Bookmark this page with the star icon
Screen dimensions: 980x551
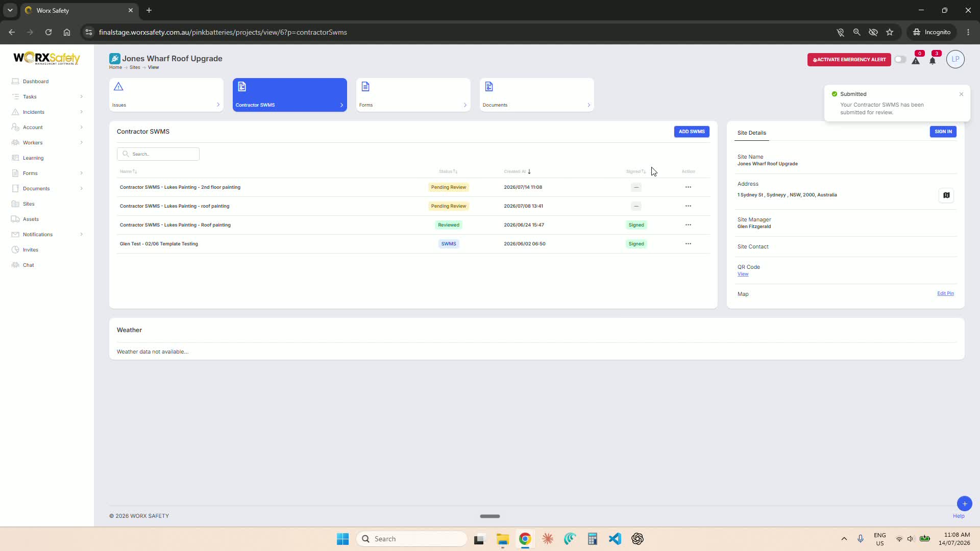point(890,32)
